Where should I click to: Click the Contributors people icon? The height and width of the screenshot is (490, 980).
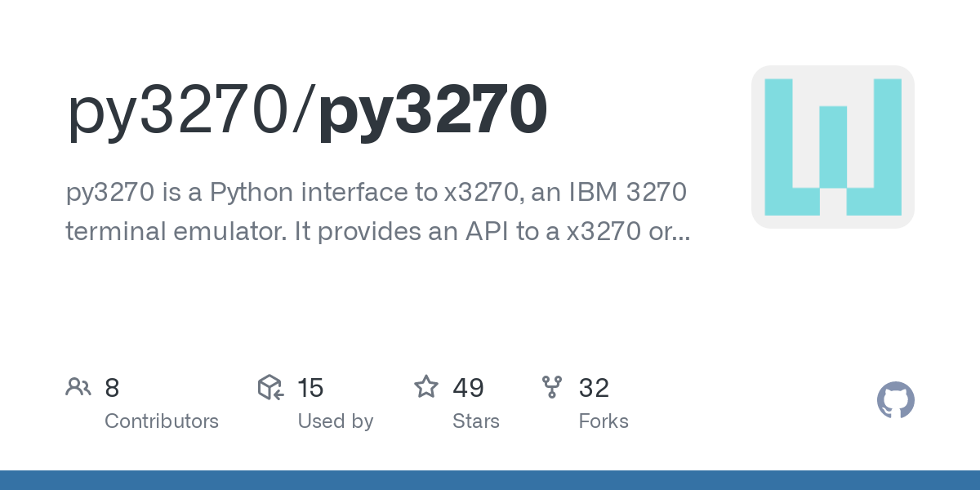pyautogui.click(x=78, y=387)
